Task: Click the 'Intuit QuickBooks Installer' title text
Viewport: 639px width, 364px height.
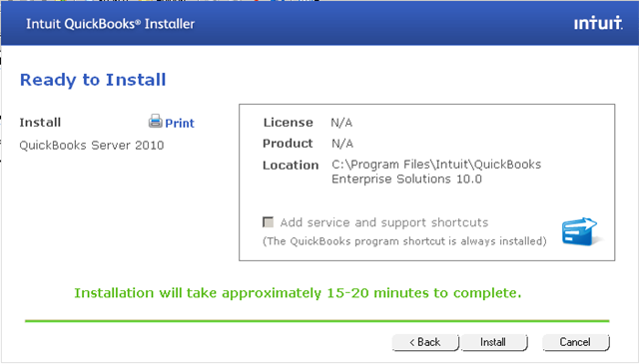Action: (x=110, y=24)
